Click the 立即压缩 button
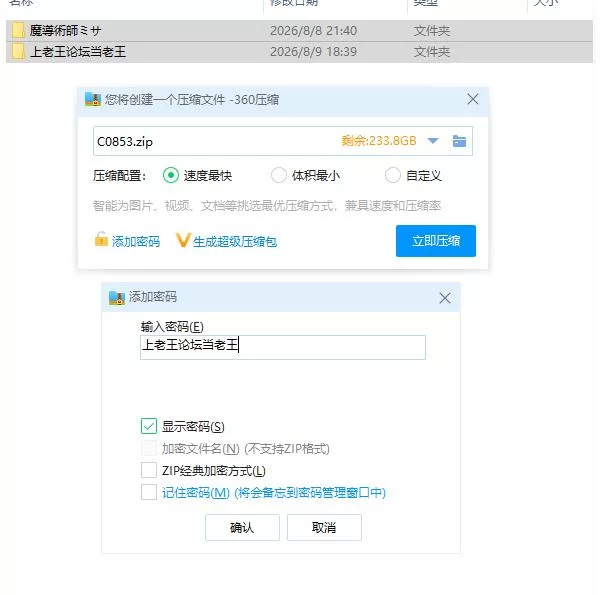The image size is (603, 595). (x=436, y=241)
